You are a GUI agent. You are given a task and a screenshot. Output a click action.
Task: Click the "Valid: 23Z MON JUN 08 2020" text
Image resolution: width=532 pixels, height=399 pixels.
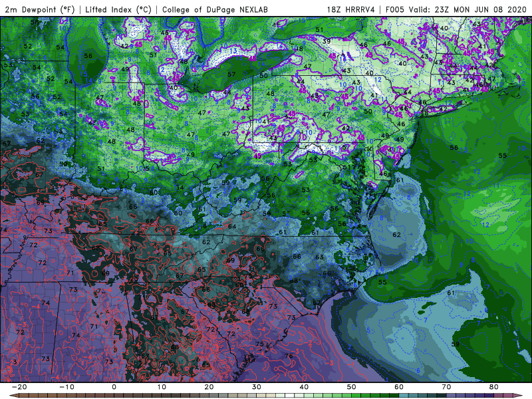pyautogui.click(x=467, y=10)
